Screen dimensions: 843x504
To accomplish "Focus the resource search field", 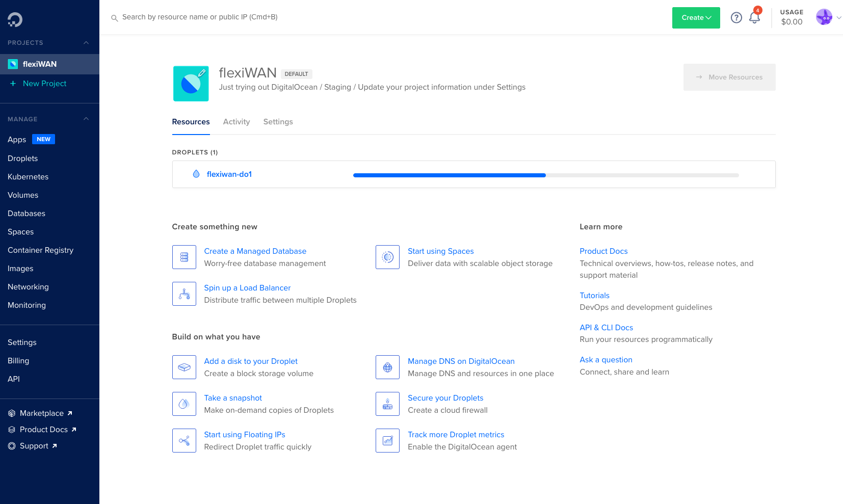I will click(x=200, y=17).
